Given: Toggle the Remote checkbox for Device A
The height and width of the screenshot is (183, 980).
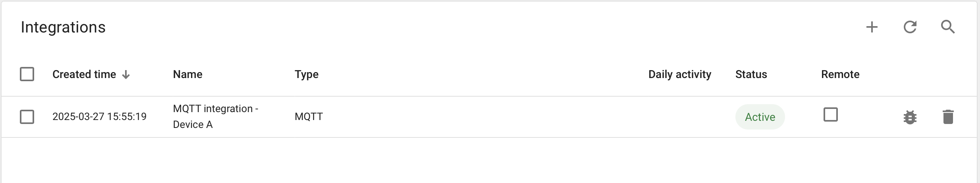Looking at the screenshot, I should point(830,114).
